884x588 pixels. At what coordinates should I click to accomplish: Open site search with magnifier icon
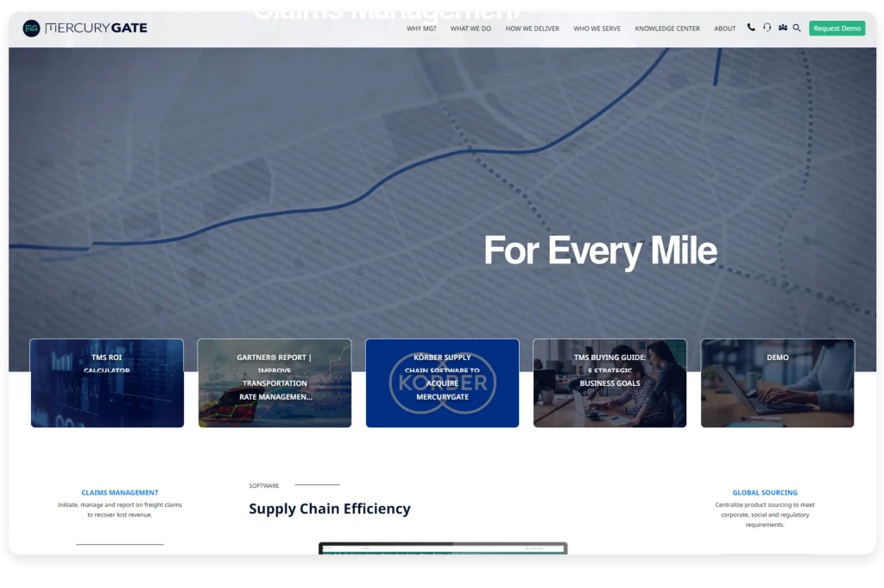797,28
